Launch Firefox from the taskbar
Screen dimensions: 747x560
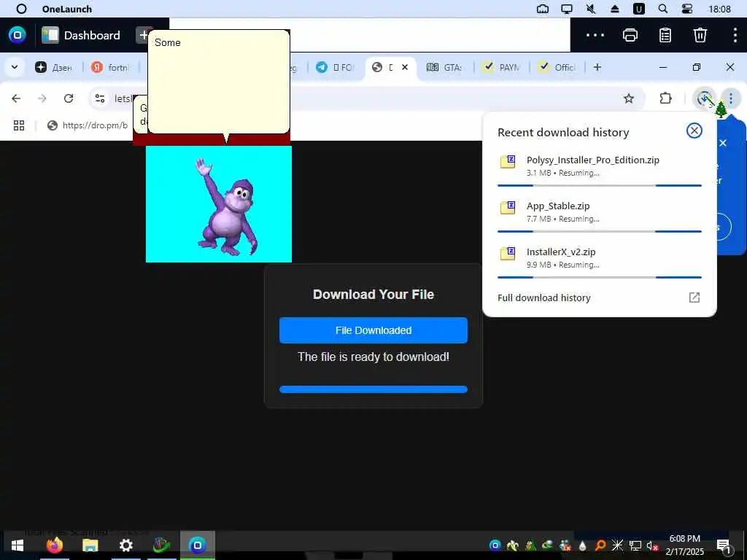tap(54, 545)
